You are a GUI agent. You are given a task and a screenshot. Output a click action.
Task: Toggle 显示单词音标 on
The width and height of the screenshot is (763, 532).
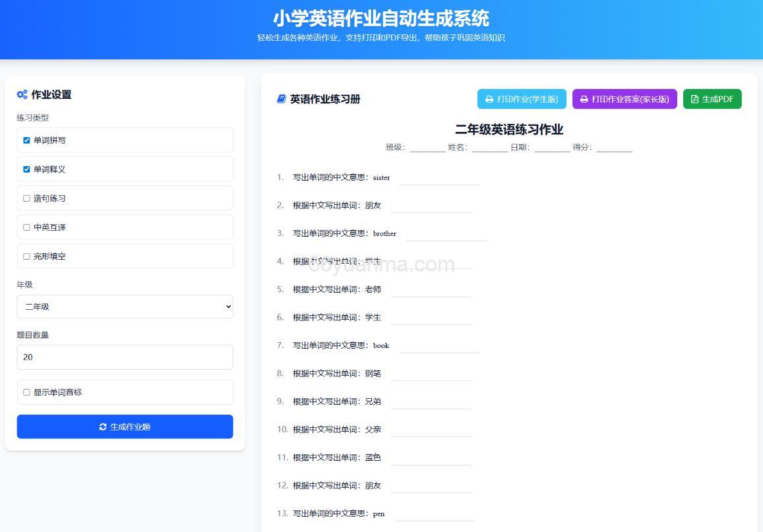pyautogui.click(x=27, y=392)
